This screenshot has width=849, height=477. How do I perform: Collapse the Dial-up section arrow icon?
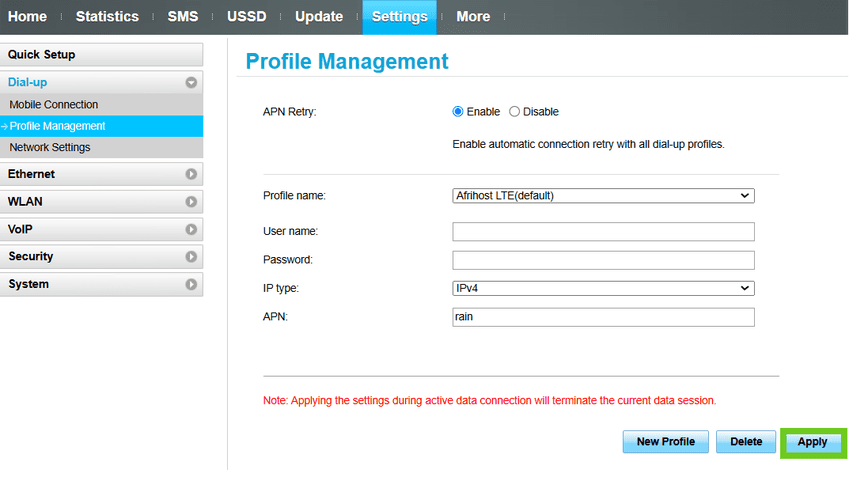pyautogui.click(x=191, y=83)
